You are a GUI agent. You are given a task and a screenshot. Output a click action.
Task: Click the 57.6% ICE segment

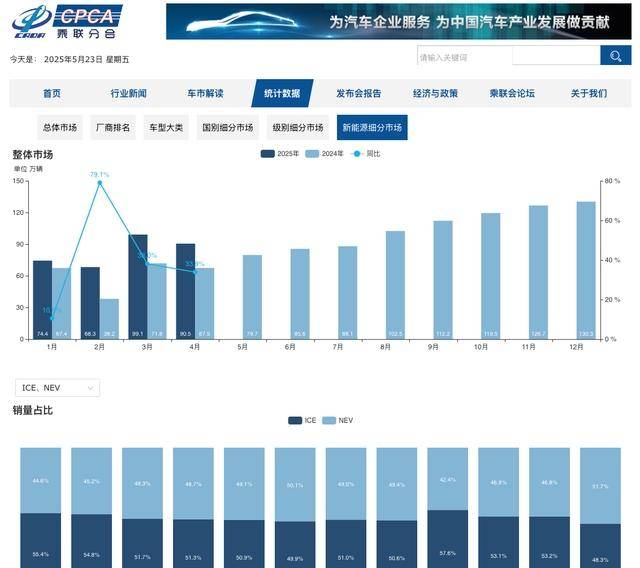click(x=447, y=539)
